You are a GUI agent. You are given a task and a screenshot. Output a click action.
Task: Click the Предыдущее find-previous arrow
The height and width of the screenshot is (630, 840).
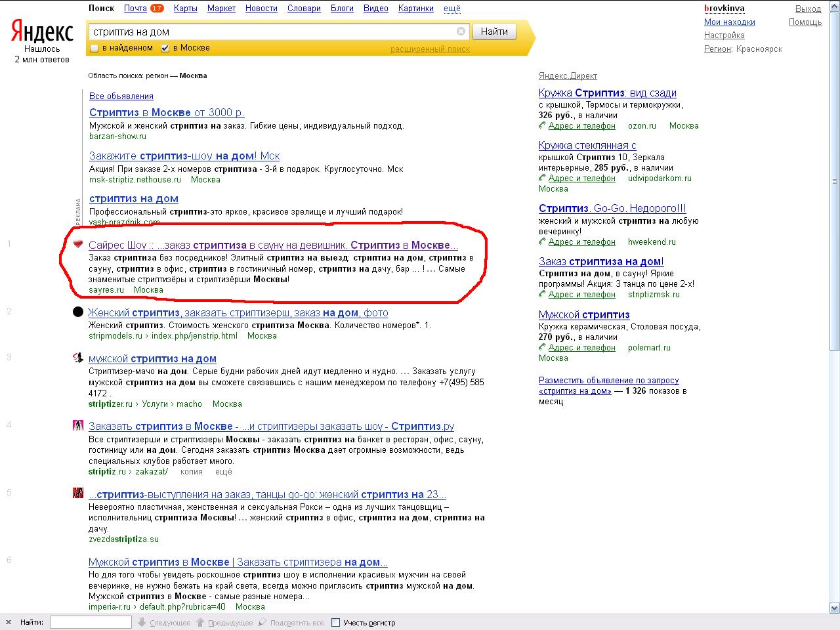click(201, 622)
